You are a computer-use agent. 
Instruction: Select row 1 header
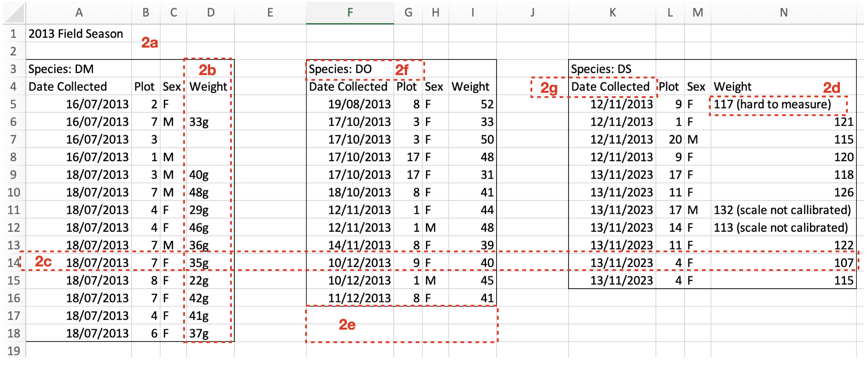click(13, 34)
